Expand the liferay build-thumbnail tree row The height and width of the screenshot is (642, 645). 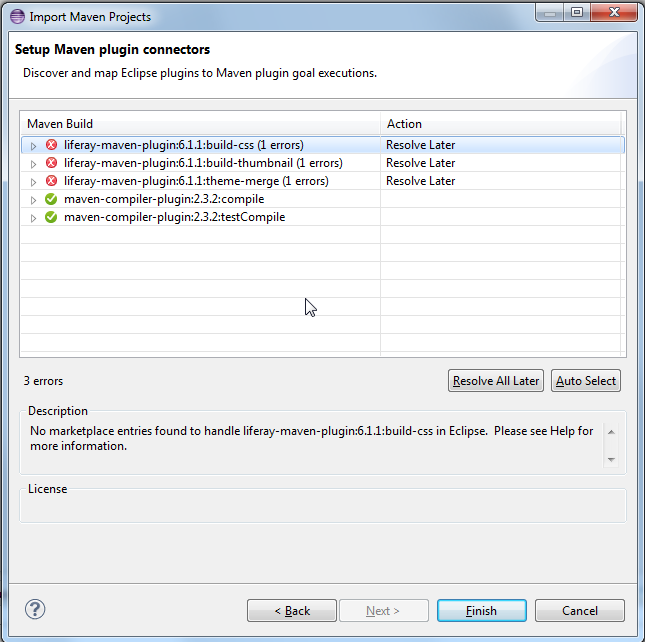pyautogui.click(x=33, y=164)
